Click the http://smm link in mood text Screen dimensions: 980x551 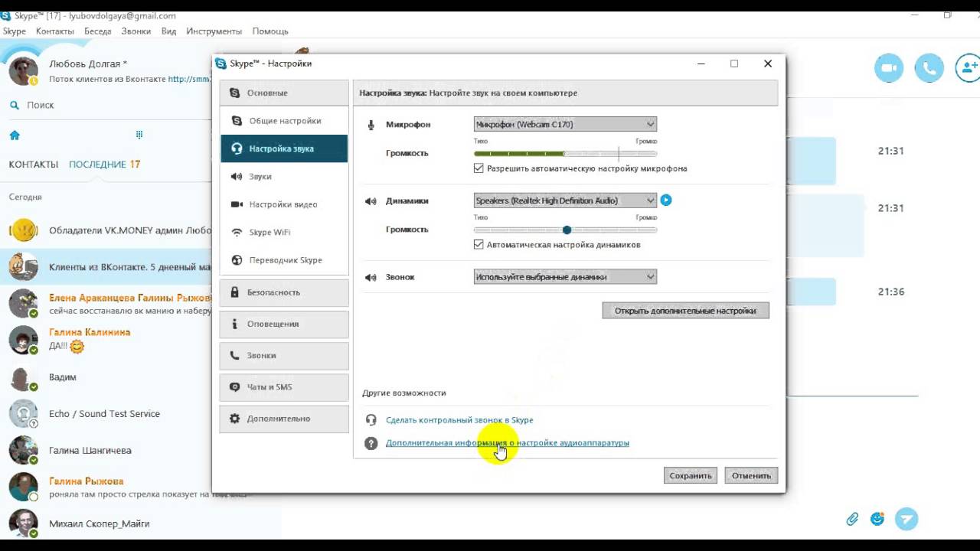tap(189, 79)
